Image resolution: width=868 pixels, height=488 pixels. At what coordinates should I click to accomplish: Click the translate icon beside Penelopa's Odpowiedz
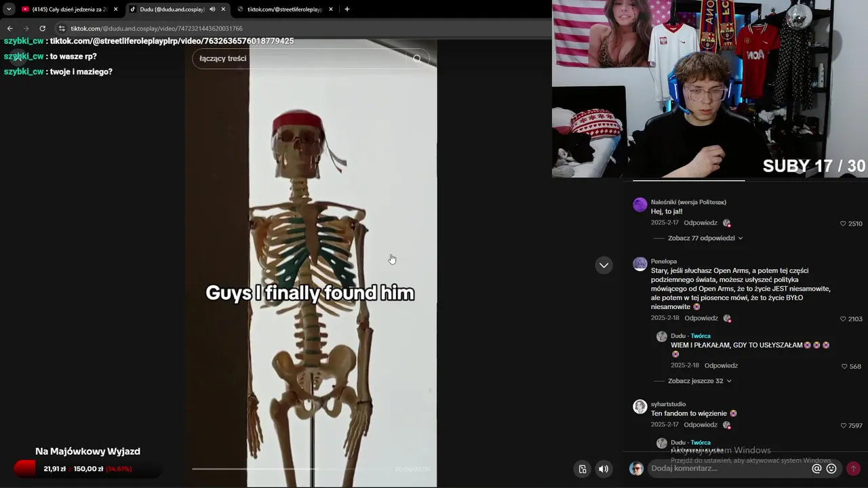tap(728, 318)
